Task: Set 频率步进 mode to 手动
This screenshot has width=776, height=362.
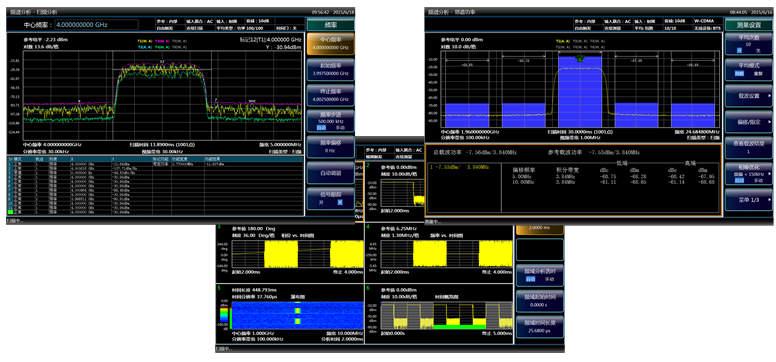Action: (339, 127)
